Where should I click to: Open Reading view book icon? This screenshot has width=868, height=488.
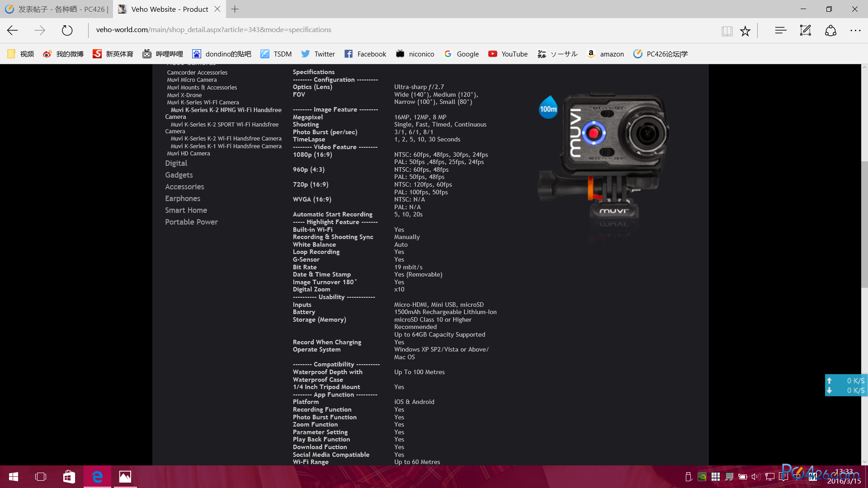pos(727,31)
